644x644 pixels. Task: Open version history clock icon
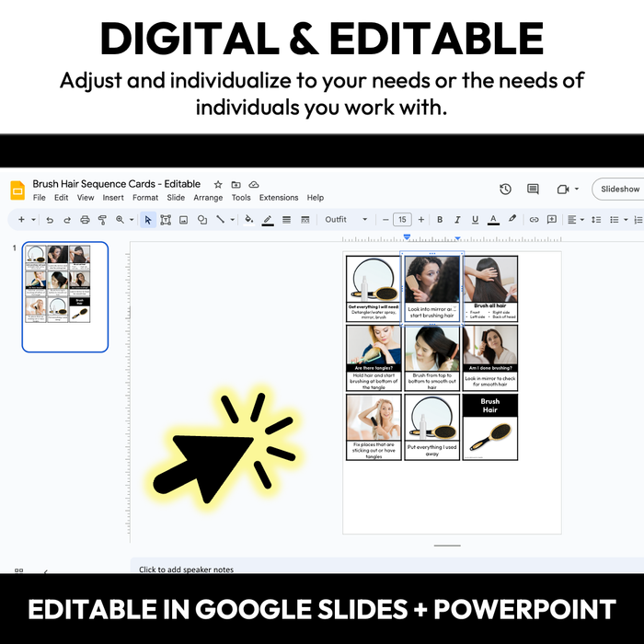505,190
